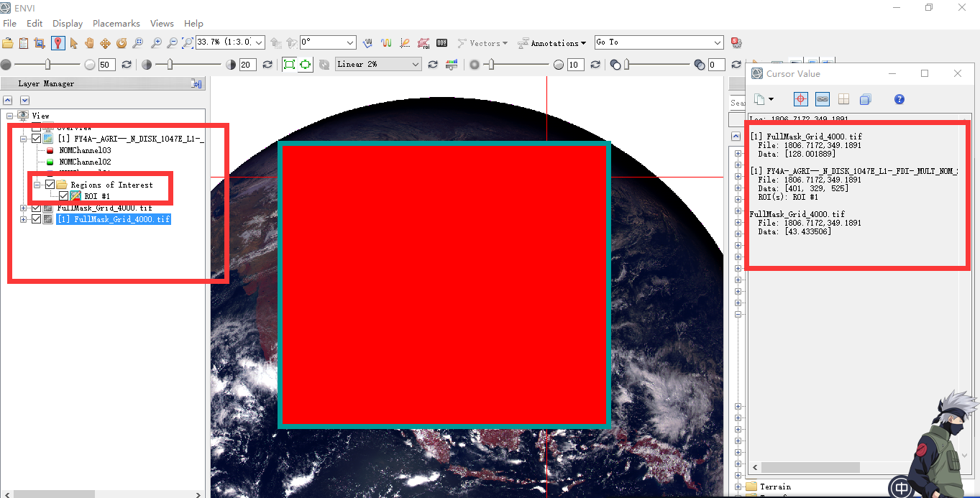
Task: Click the Cursor Value help icon
Action: [x=899, y=99]
